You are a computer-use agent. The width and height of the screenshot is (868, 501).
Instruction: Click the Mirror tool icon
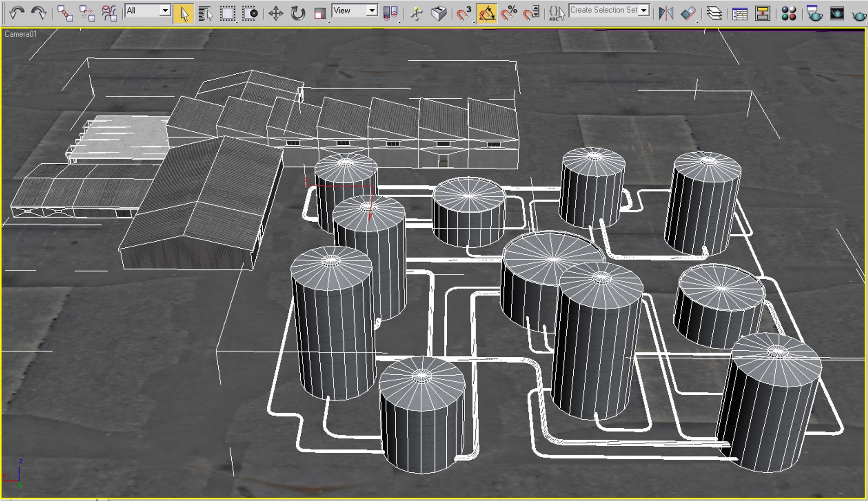[666, 13]
